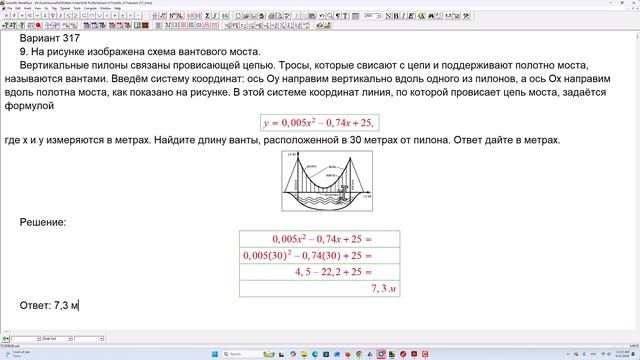
Task: Insert a radical (square root) template
Action: [163, 16]
